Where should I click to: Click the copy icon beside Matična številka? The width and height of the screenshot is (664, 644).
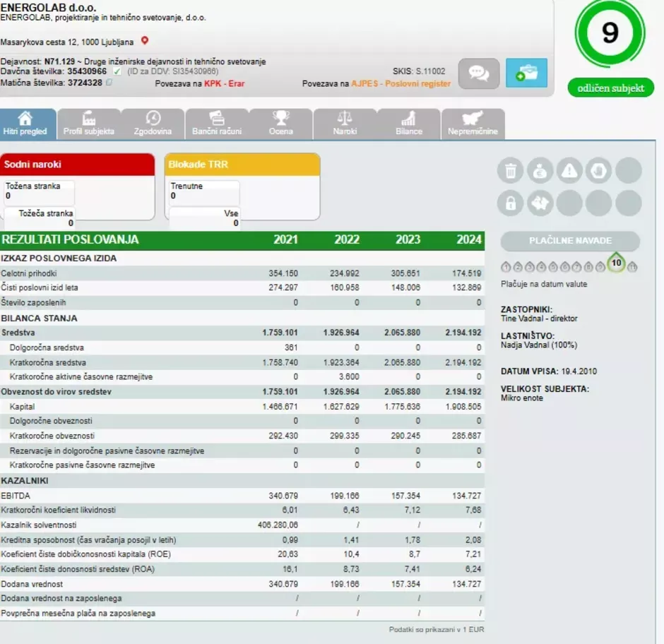pos(109,83)
